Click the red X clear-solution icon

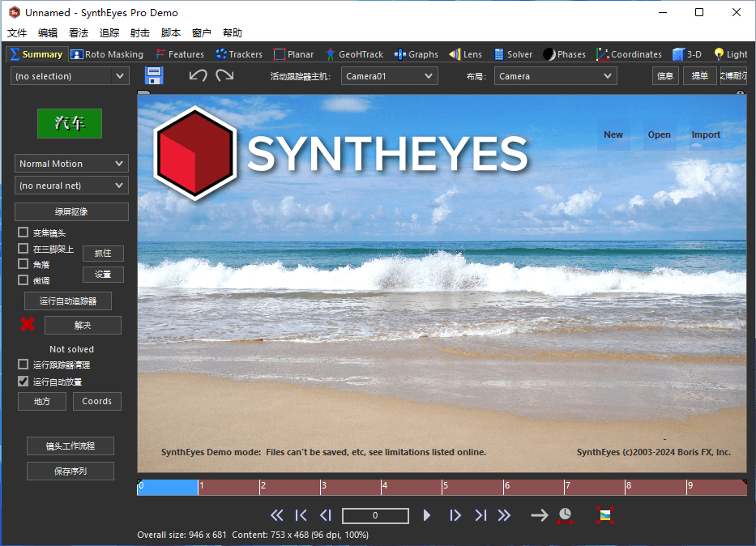(25, 324)
